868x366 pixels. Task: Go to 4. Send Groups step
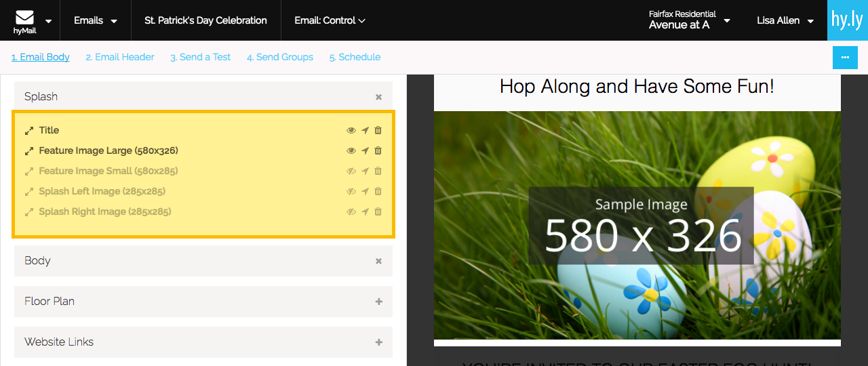tap(280, 57)
